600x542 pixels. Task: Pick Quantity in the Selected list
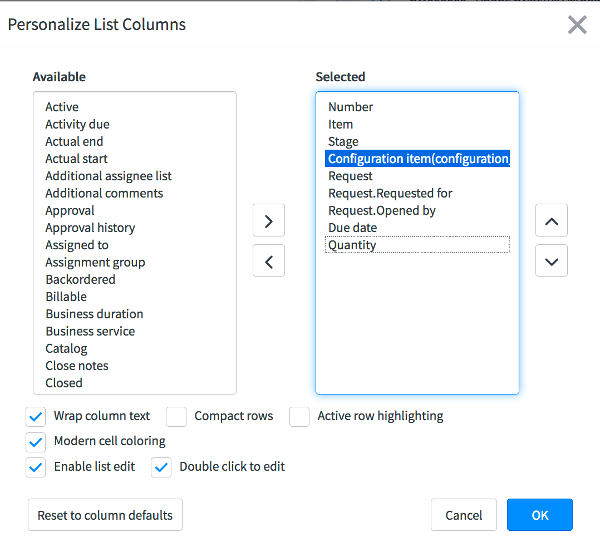coord(352,245)
